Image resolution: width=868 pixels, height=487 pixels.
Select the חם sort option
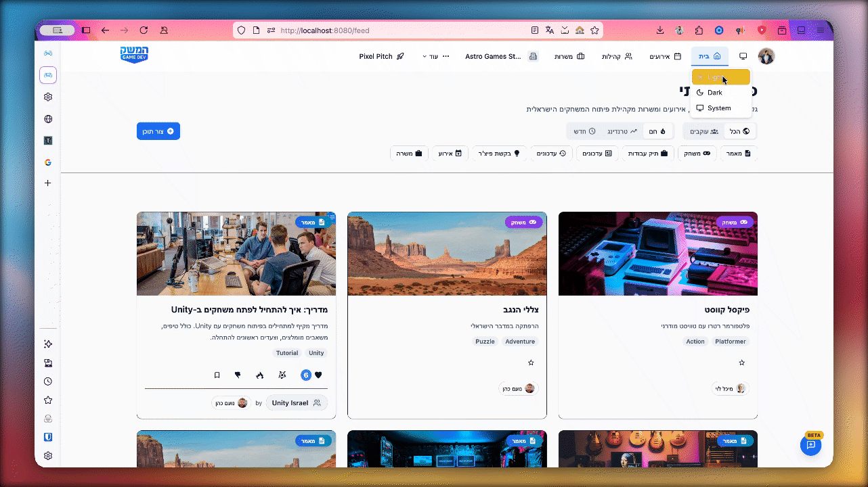click(x=657, y=131)
